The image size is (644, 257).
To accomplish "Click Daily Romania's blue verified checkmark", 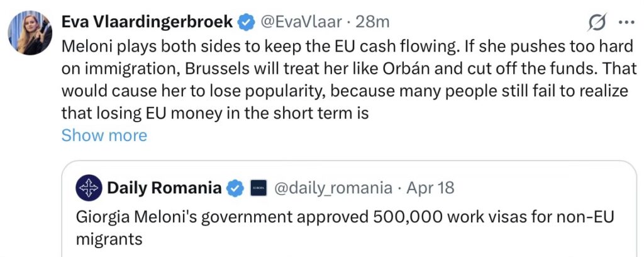I will pos(236,188).
